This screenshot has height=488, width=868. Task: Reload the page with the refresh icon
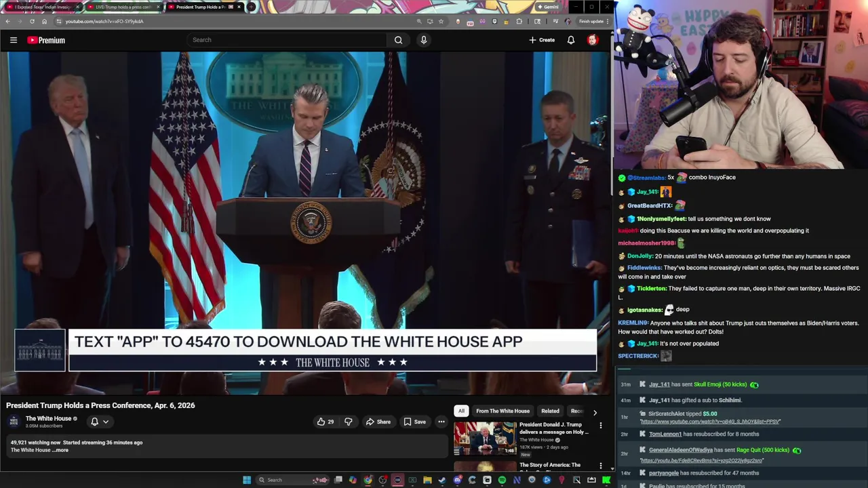click(32, 21)
